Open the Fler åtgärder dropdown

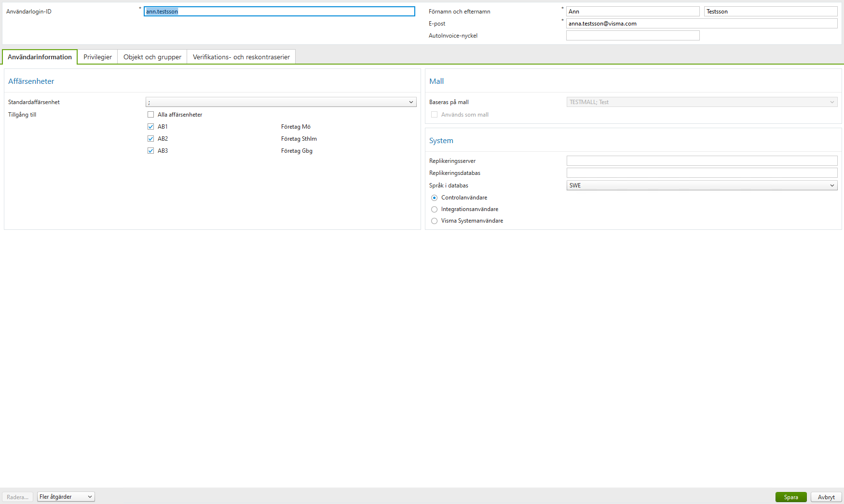point(66,496)
